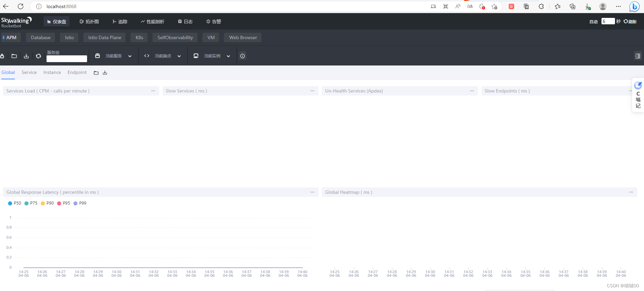Image resolution: width=644 pixels, height=291 pixels.
Task: Click the folder icon next to Endpoint tab
Action: pyautogui.click(x=96, y=73)
